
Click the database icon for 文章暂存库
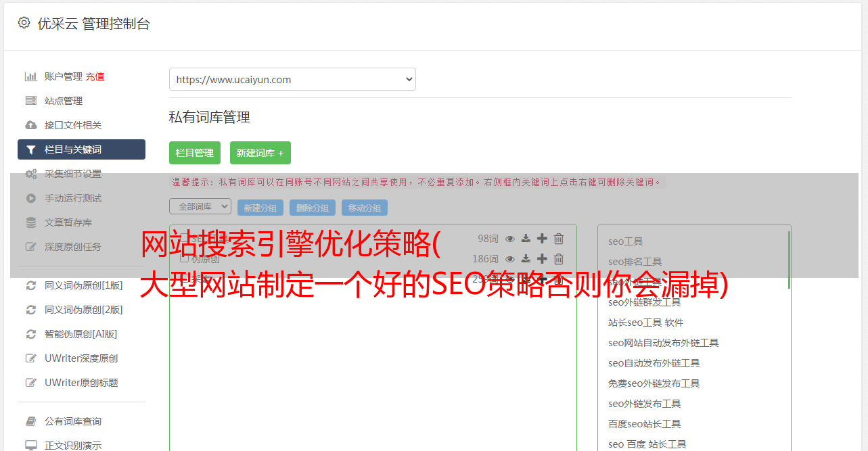(31, 222)
